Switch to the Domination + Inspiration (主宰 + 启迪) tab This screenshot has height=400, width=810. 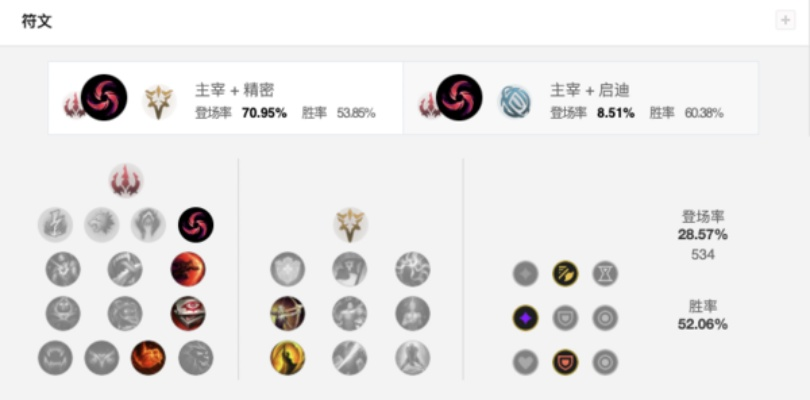[581, 98]
